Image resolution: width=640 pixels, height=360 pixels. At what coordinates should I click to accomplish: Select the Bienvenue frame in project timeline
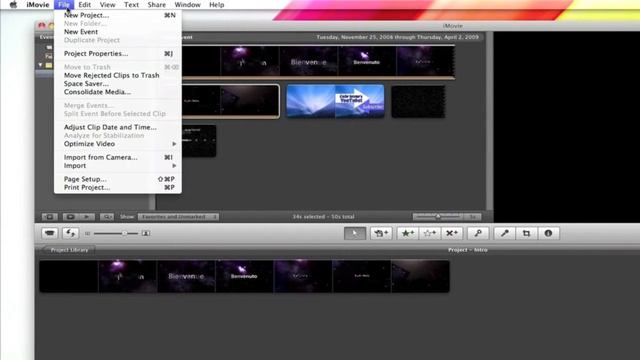[x=186, y=276]
